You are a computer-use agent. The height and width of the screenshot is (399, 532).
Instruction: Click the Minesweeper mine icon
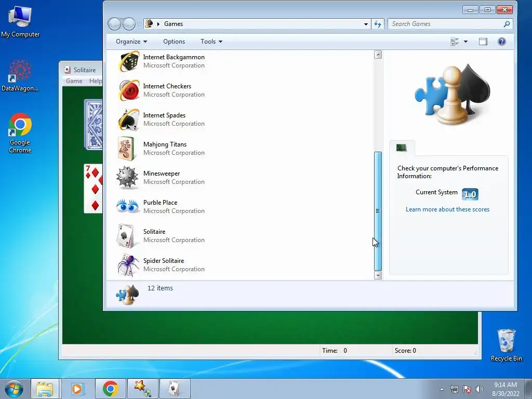coord(127,178)
